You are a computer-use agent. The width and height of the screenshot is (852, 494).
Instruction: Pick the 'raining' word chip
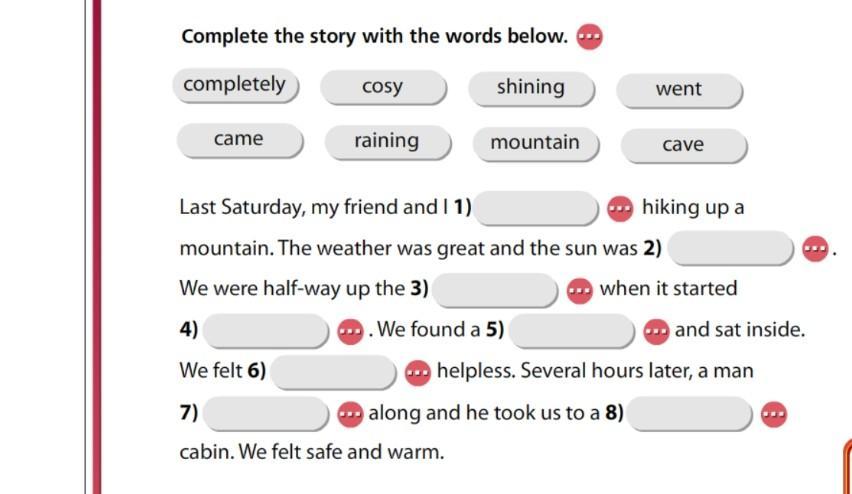tap(387, 141)
